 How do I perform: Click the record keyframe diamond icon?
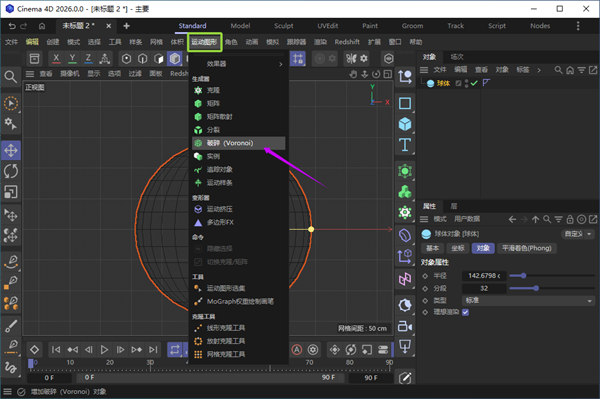(34, 350)
